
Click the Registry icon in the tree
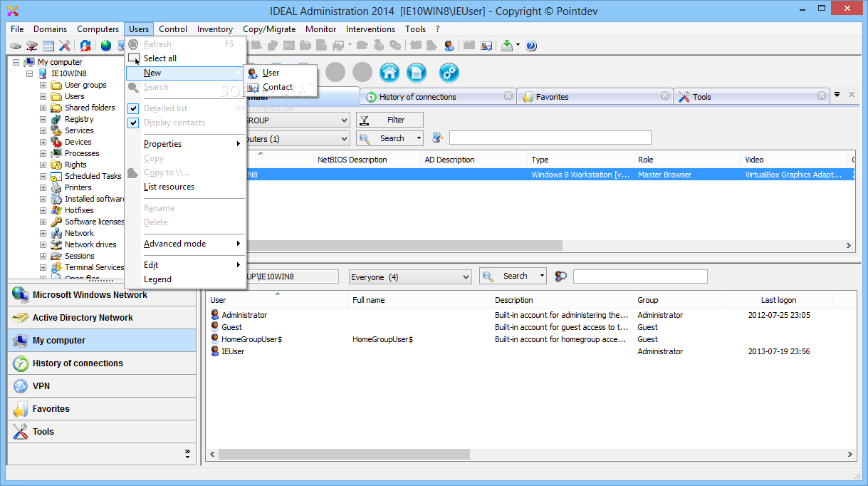(x=56, y=119)
